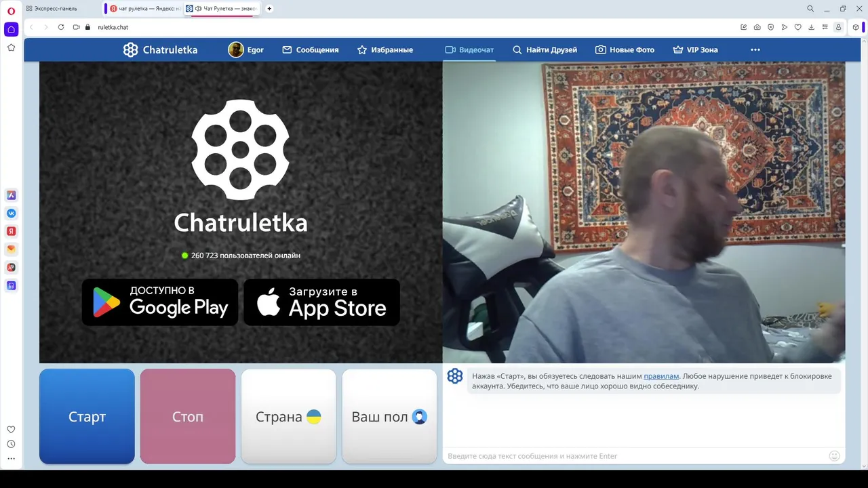The height and width of the screenshot is (488, 868).
Task: Expand the header three-dots more menu
Action: point(755,49)
